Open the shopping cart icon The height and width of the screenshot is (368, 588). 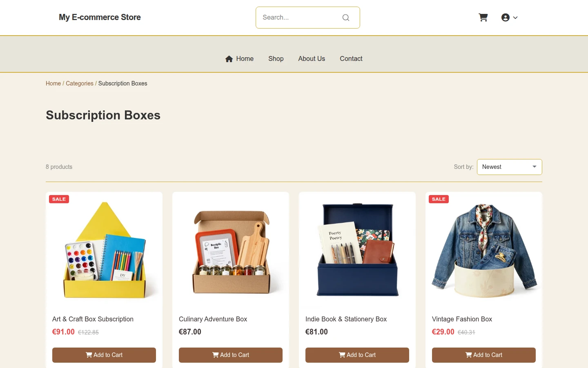coord(483,18)
